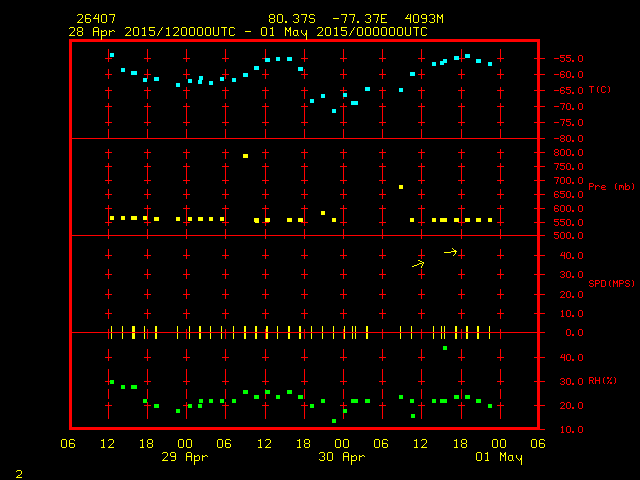Click the lowest cyan temperature data point
The image size is (640, 480).
click(334, 111)
